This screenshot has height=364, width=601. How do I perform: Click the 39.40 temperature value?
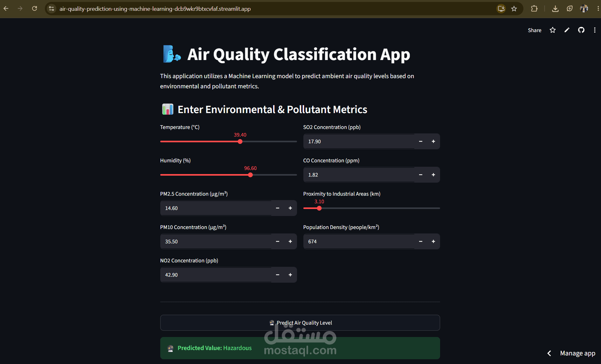[240, 135]
